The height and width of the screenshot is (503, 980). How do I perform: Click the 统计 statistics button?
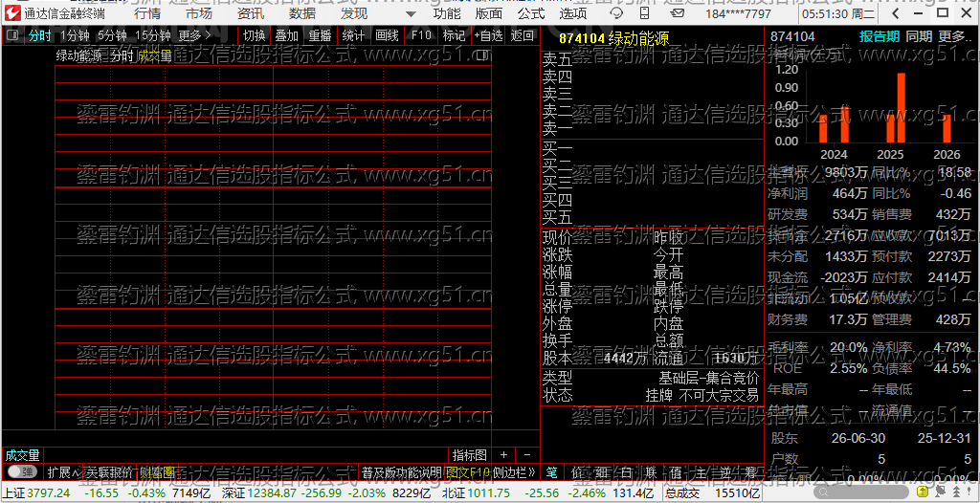pos(354,35)
